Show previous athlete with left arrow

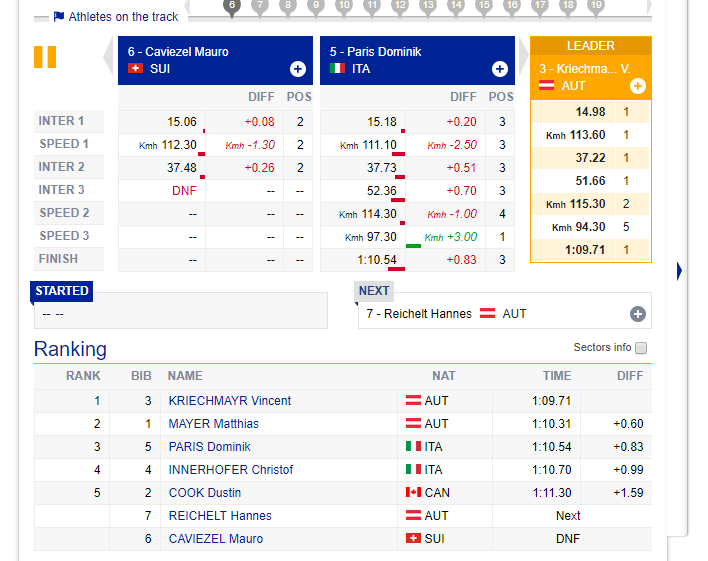point(109,56)
